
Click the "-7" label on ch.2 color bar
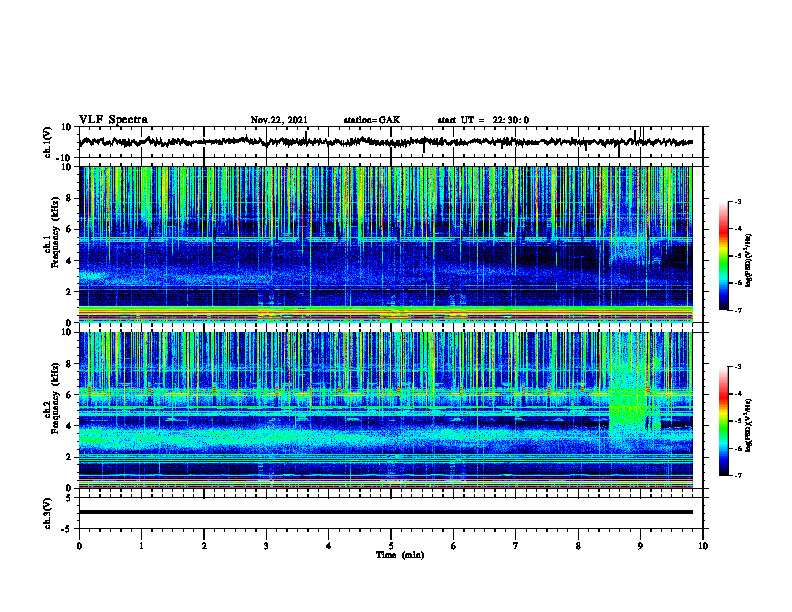[738, 475]
